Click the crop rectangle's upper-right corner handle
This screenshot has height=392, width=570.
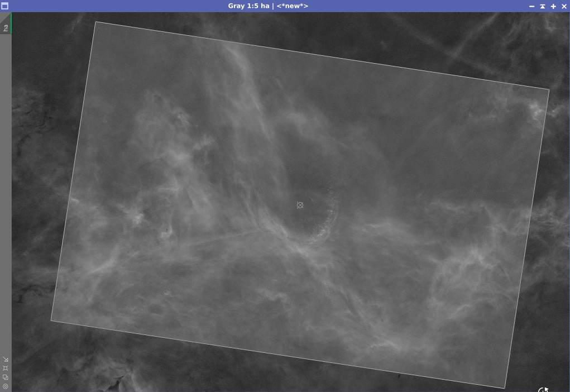click(x=549, y=89)
